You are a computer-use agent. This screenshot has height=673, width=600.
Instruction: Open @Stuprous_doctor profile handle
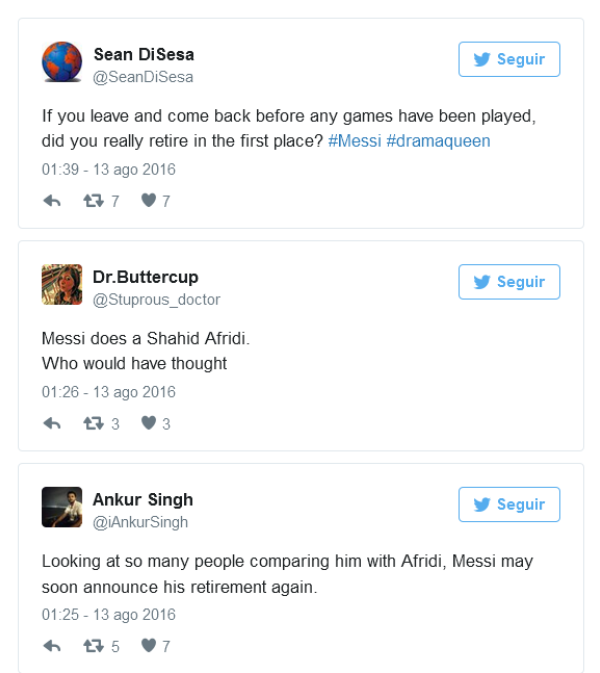click(x=156, y=300)
